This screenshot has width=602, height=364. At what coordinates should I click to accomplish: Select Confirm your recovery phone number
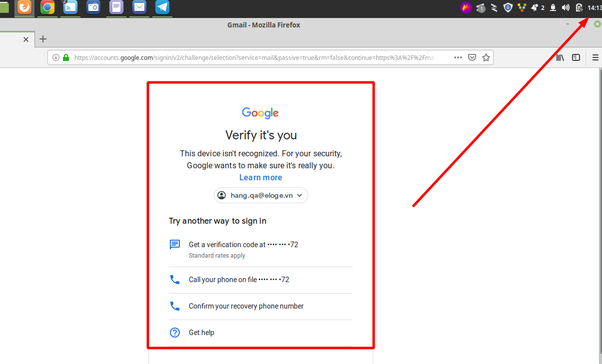[261, 306]
